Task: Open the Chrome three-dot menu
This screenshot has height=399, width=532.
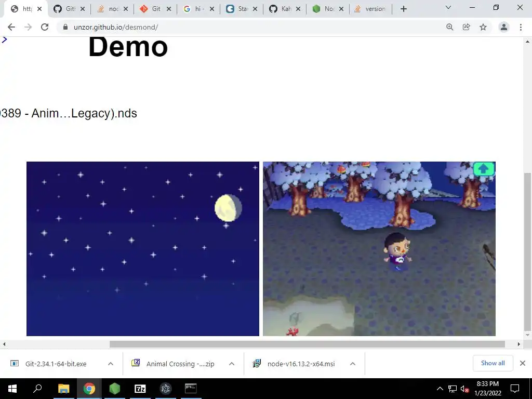Action: coord(521,27)
